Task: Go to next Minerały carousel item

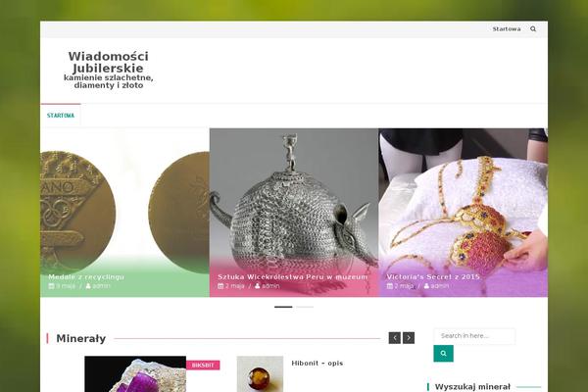Action: click(409, 338)
